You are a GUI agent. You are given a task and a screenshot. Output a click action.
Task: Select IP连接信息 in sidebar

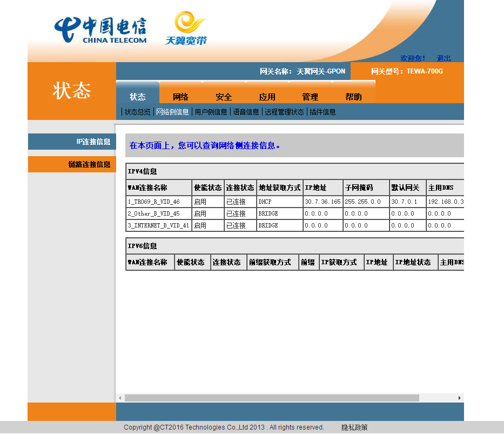click(93, 142)
